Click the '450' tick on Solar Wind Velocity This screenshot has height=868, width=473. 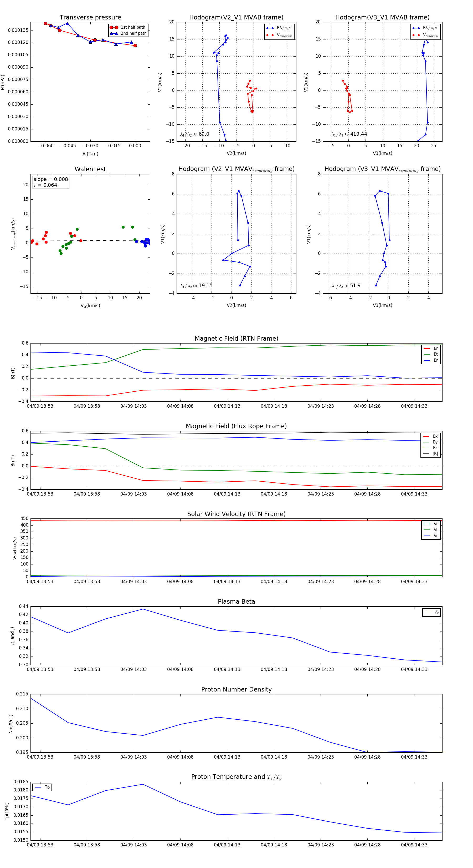(x=25, y=519)
